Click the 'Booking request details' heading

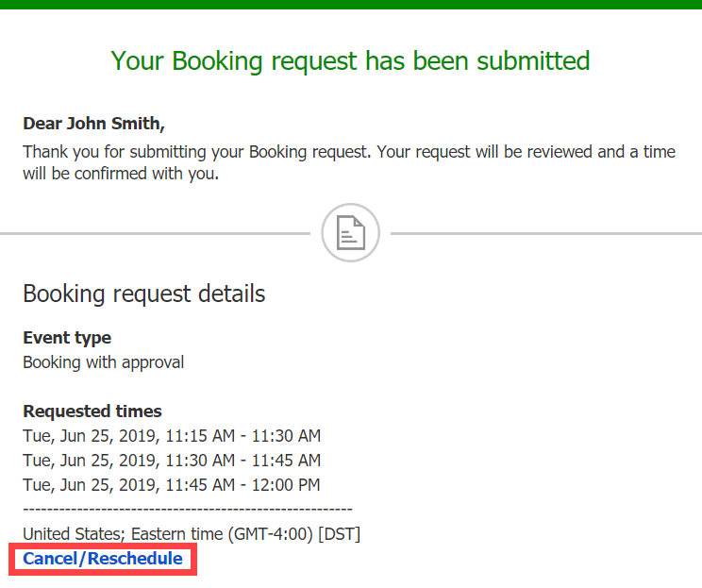(x=143, y=294)
